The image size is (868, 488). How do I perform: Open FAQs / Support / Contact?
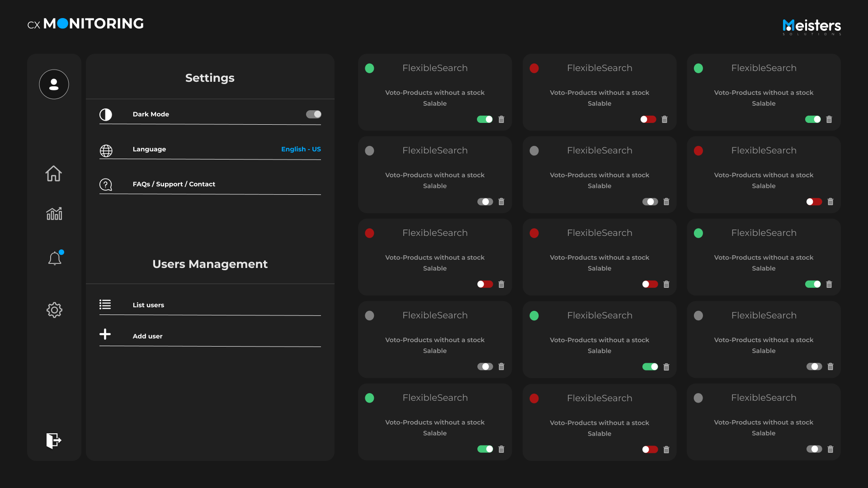[174, 184]
